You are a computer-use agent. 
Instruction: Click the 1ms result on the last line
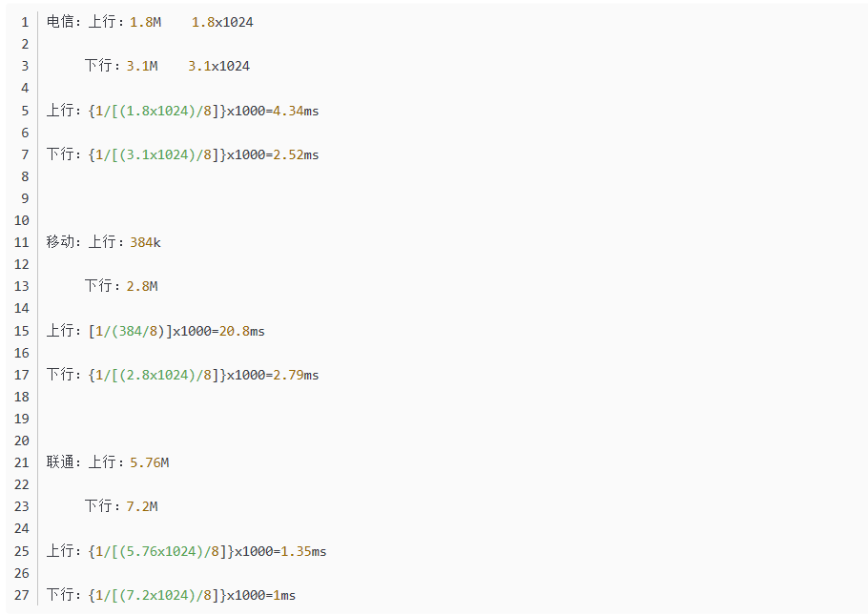284,595
